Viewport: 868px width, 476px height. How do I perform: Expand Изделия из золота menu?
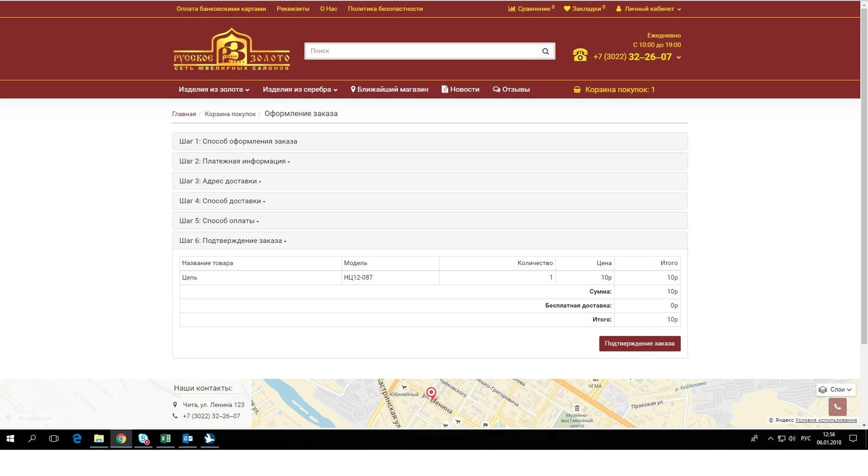click(x=214, y=89)
